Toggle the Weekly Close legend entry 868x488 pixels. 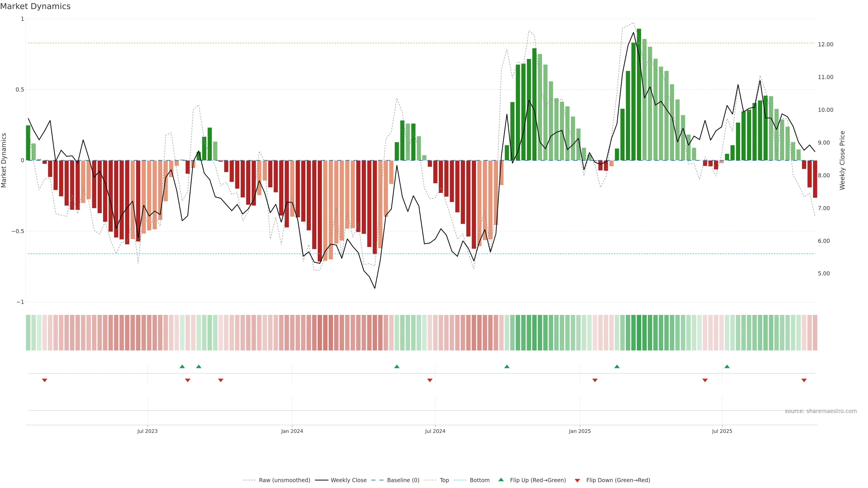point(348,480)
